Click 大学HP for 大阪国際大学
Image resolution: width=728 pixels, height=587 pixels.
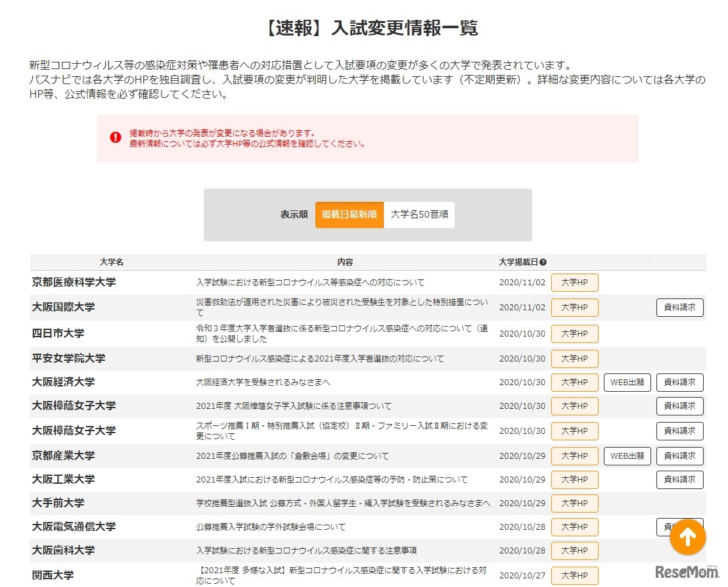(574, 307)
